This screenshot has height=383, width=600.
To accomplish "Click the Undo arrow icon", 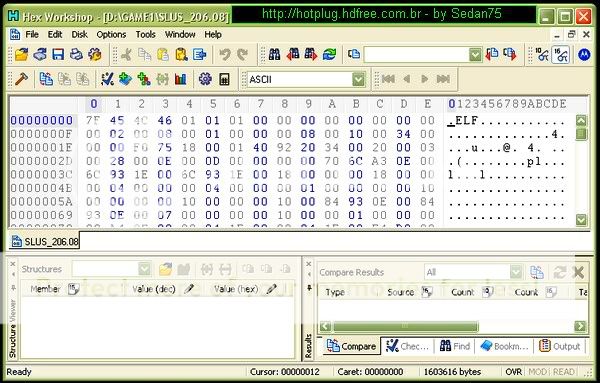I will (225, 55).
